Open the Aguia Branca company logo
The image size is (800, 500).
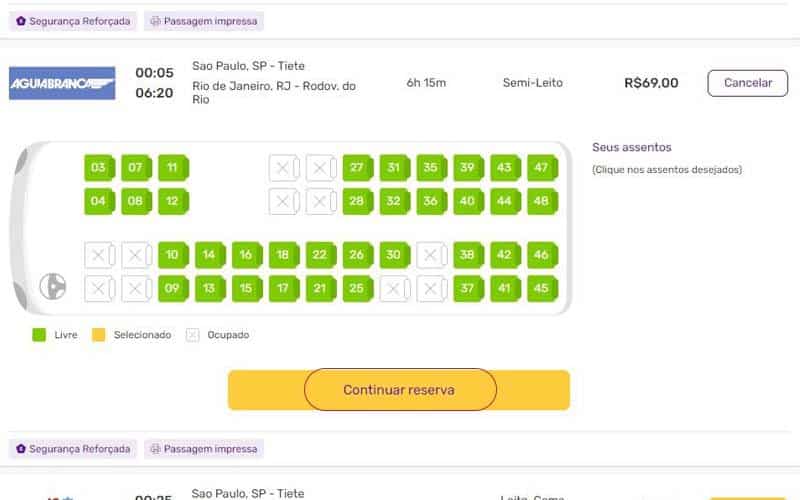click(x=62, y=83)
